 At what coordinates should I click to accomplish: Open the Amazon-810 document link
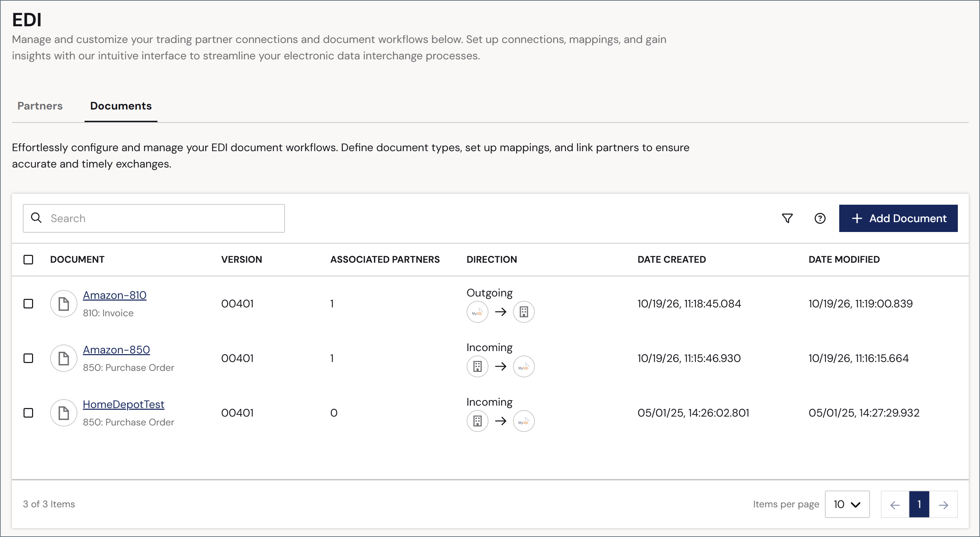pyautogui.click(x=115, y=295)
